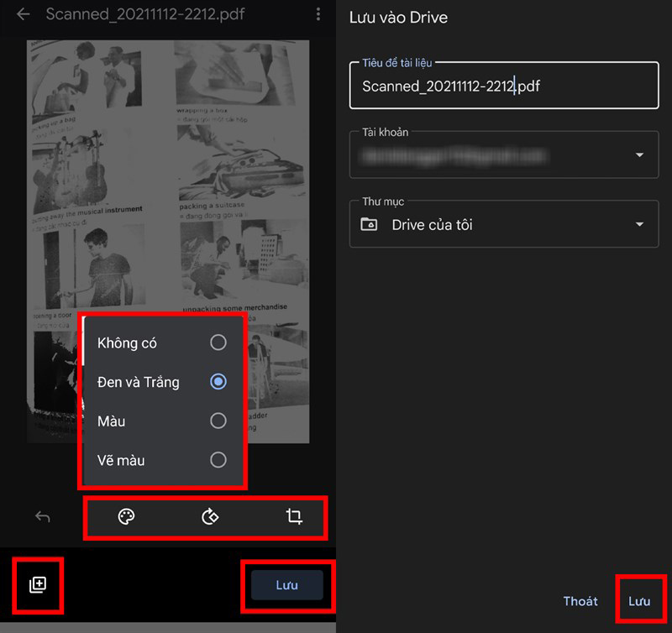The image size is (672, 633).
Task: Tap the undo arrow icon
Action: point(43,517)
